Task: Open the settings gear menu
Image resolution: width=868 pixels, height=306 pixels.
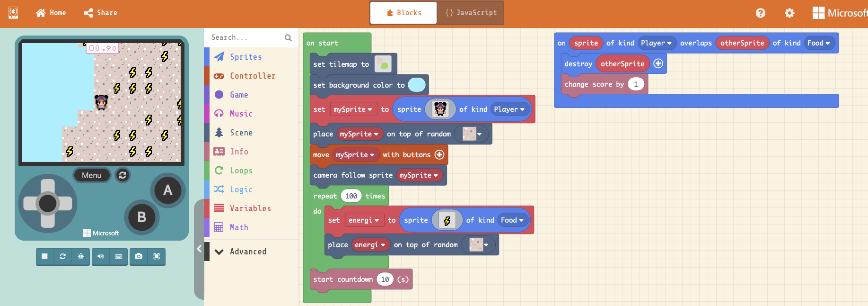Action: click(789, 13)
